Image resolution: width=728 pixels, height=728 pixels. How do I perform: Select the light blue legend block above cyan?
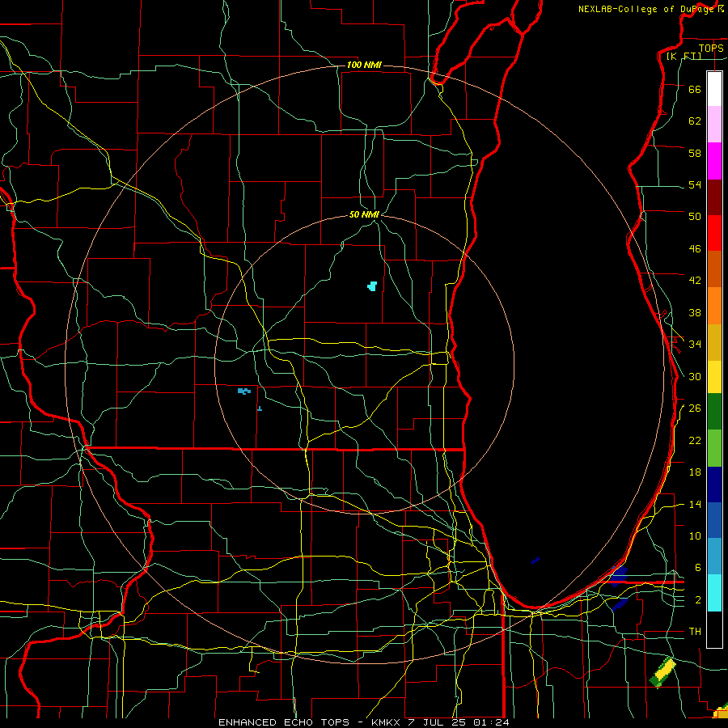[714, 556]
